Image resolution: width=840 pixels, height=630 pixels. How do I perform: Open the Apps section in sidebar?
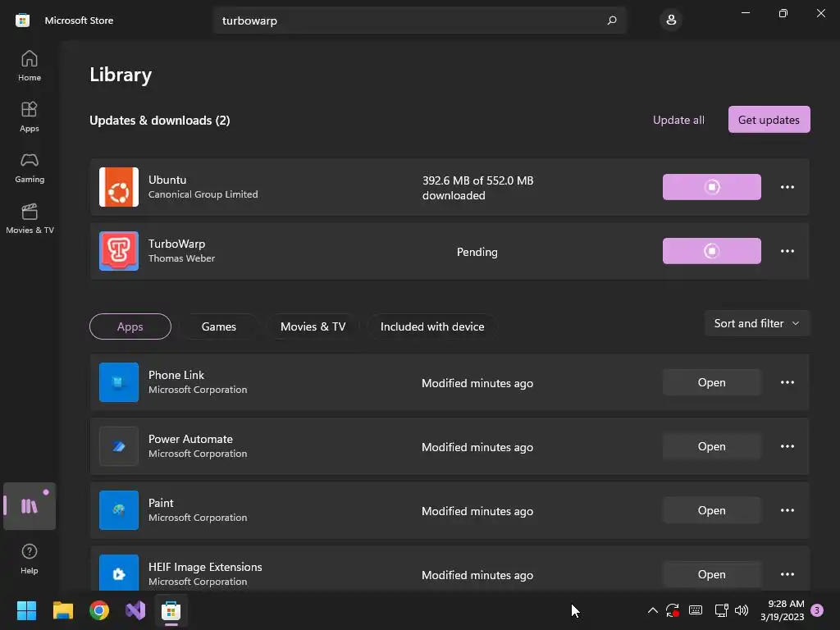30,116
